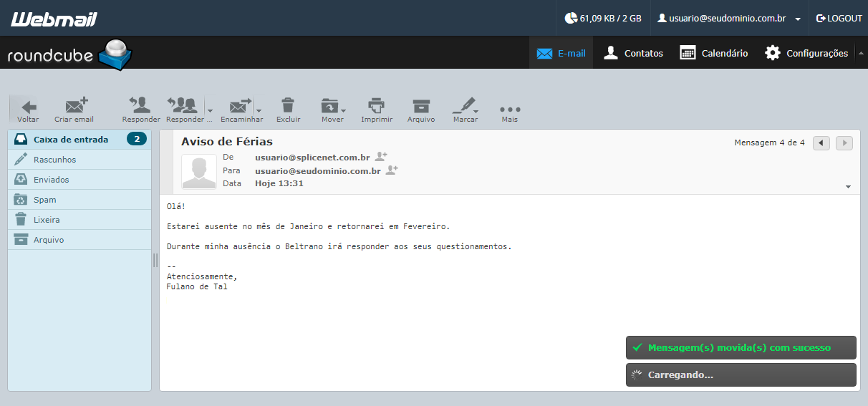Click the roundcube logo

tap(69, 54)
